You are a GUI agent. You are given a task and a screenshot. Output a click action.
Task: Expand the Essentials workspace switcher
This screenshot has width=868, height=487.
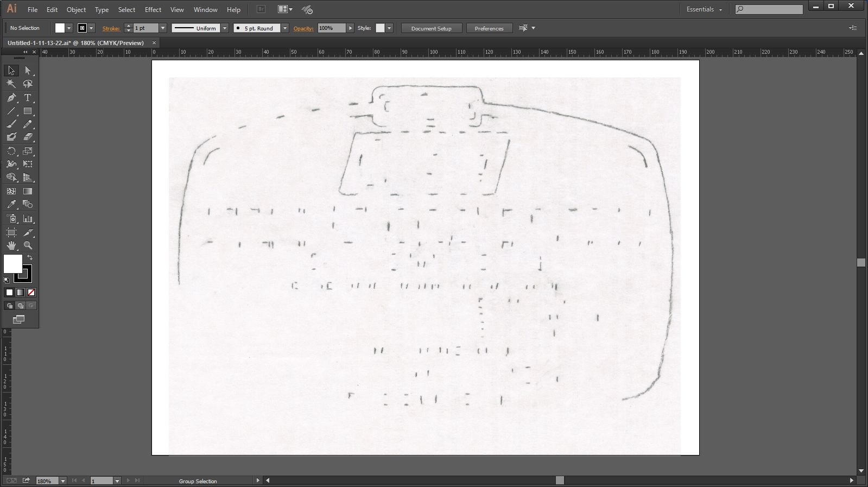(704, 9)
